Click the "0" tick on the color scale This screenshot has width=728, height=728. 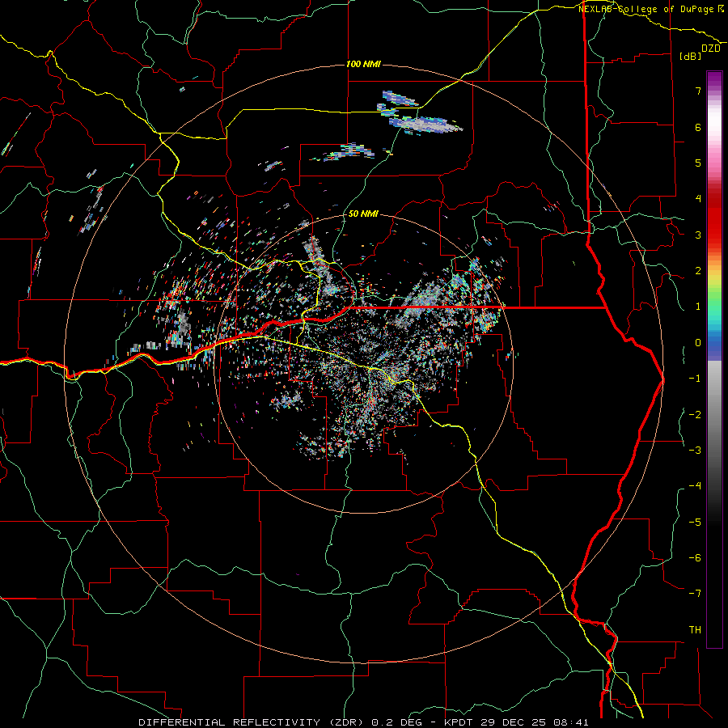tap(698, 343)
